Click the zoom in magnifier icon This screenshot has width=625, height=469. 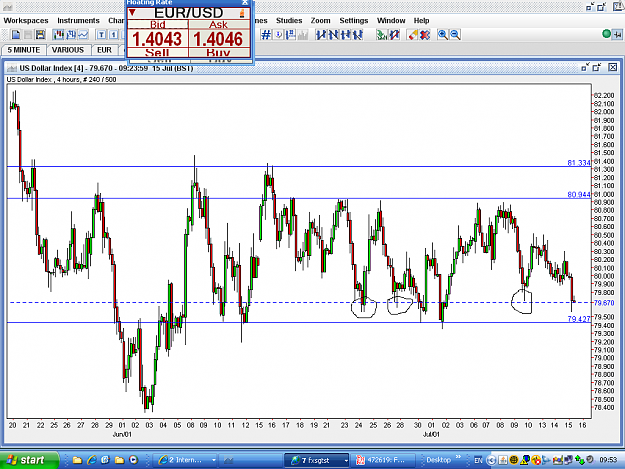coord(442,35)
